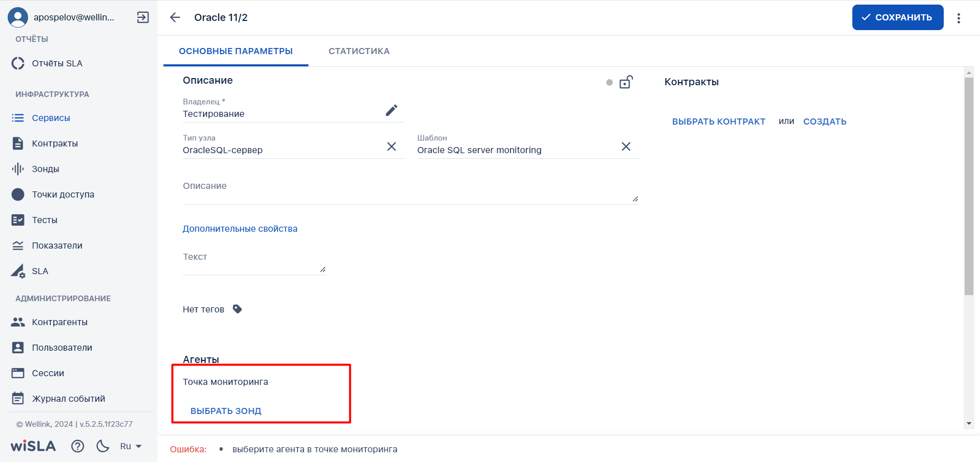Clear the Шаблон Oracle SQL server monitoring value
This screenshot has height=462, width=980.
[626, 147]
